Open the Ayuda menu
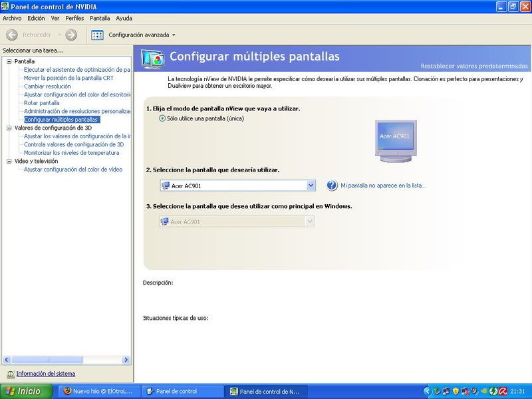The width and height of the screenshot is (532, 399). pos(124,19)
